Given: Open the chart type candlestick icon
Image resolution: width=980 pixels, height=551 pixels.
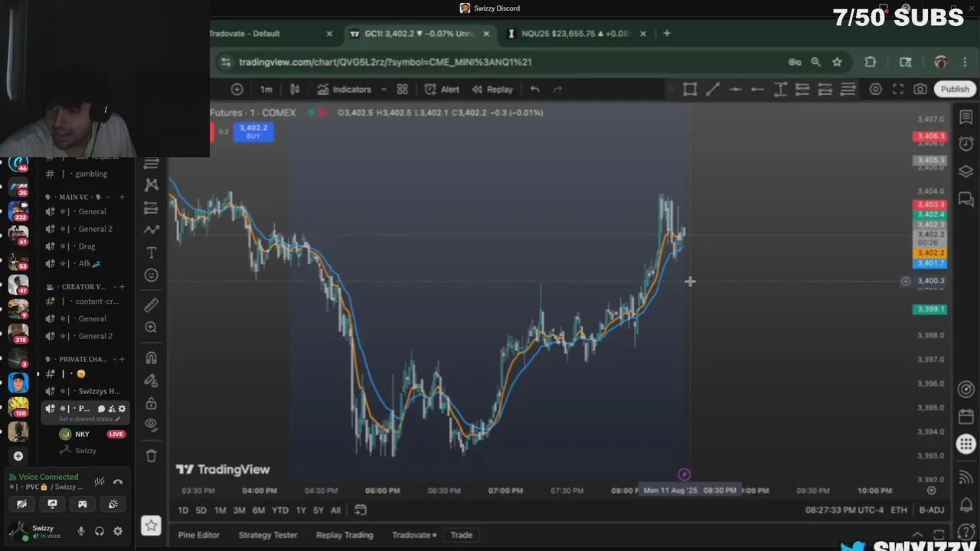Looking at the screenshot, I should [x=295, y=90].
